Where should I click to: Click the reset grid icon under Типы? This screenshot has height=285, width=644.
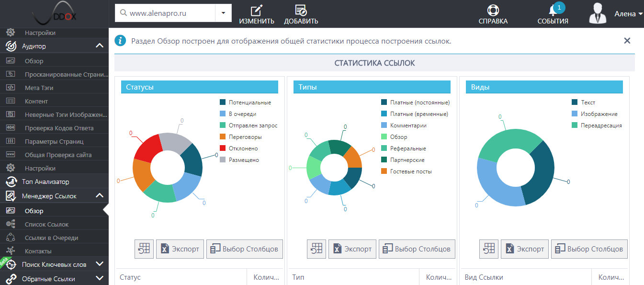pos(316,249)
